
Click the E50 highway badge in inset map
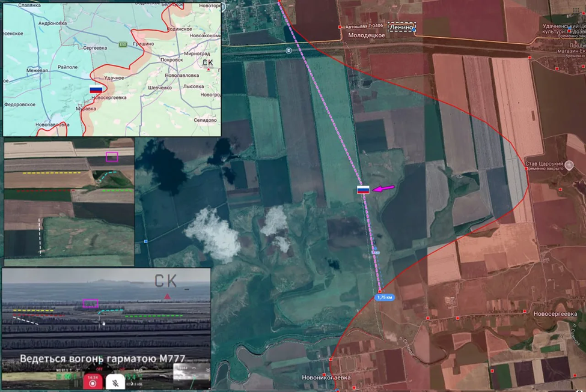pyautogui.click(x=123, y=44)
